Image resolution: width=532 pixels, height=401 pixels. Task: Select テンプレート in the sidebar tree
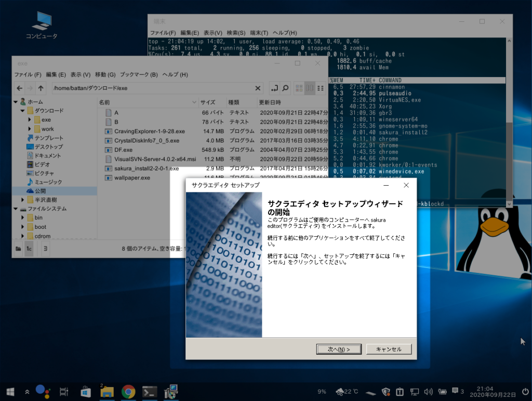tap(49, 138)
